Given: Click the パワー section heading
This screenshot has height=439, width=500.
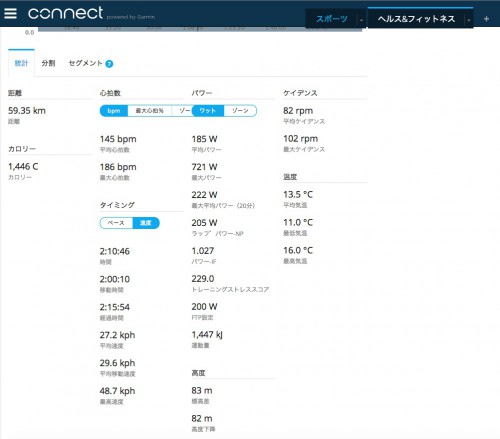Looking at the screenshot, I should point(202,93).
